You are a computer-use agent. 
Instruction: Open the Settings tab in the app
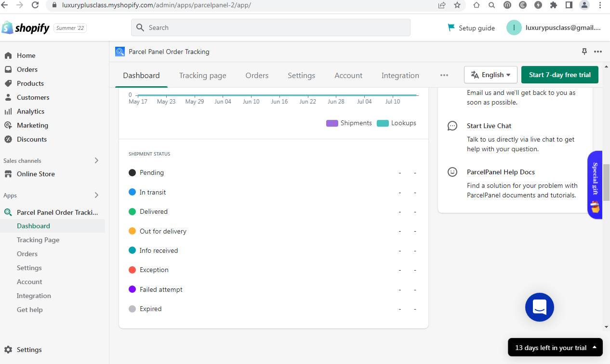301,75
